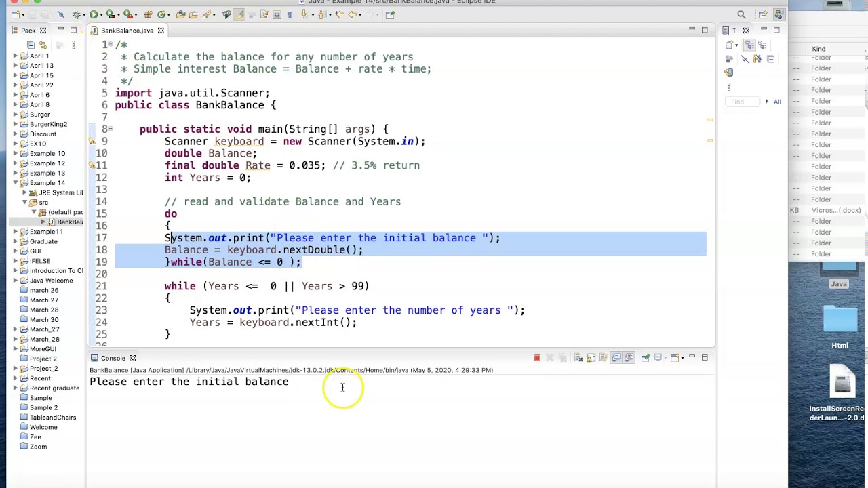Click the Show Whitespace Characters pilcrow icon
The width and height of the screenshot is (868, 488).
pos(290,14)
